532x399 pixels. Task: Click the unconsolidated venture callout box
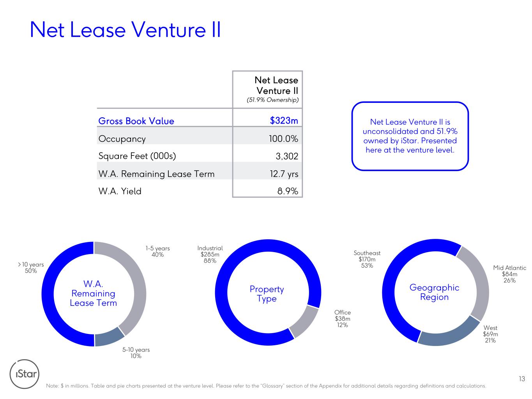410,136
